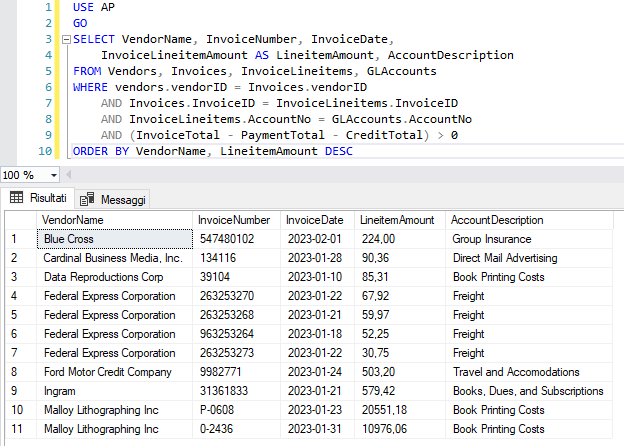Click the 2023-01-31 date cell
Image resolution: width=624 pixels, height=446 pixels.
point(318,429)
